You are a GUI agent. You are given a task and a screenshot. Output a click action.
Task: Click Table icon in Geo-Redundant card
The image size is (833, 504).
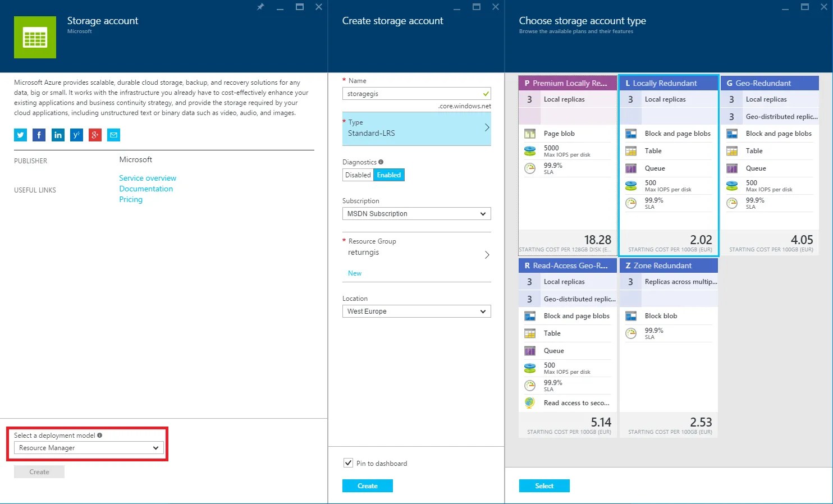(732, 151)
